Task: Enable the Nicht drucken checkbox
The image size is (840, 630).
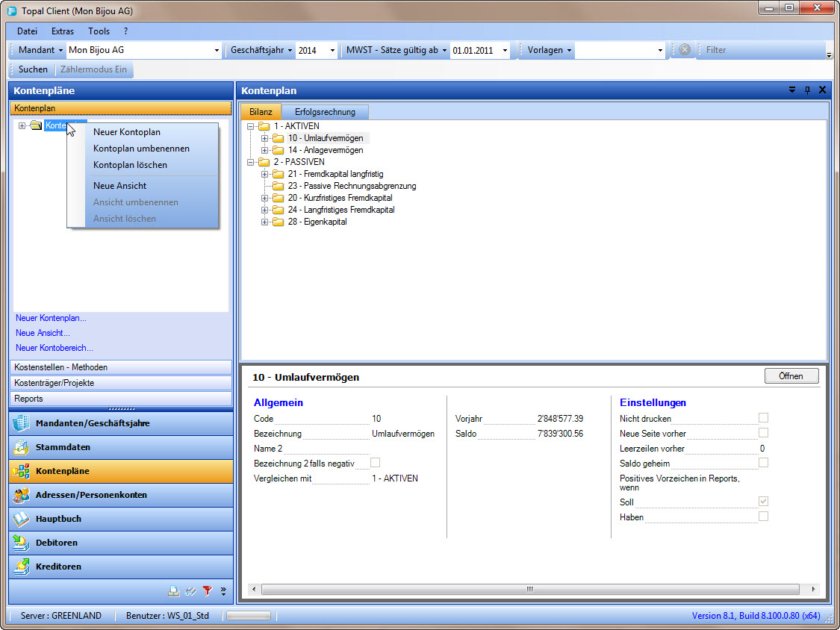Action: click(x=763, y=418)
